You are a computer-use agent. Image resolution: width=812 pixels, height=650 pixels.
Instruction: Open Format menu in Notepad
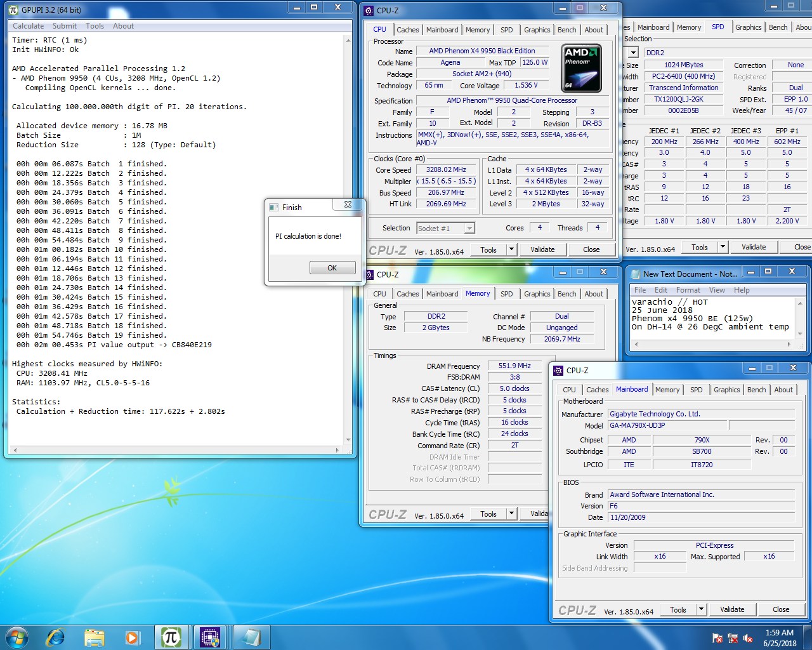pos(688,290)
